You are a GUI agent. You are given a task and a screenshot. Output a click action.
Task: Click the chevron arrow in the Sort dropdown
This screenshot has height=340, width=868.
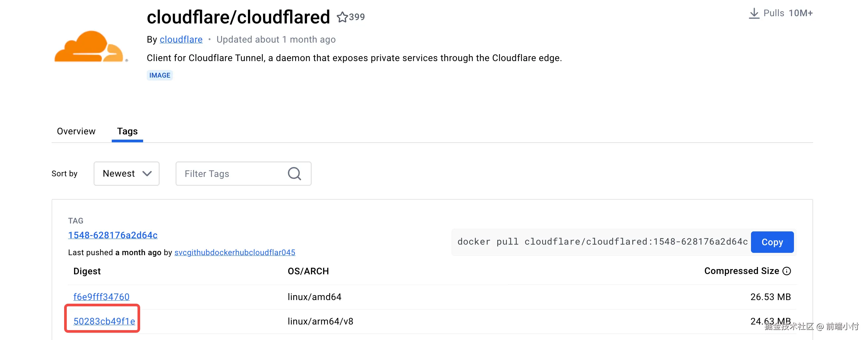(147, 174)
